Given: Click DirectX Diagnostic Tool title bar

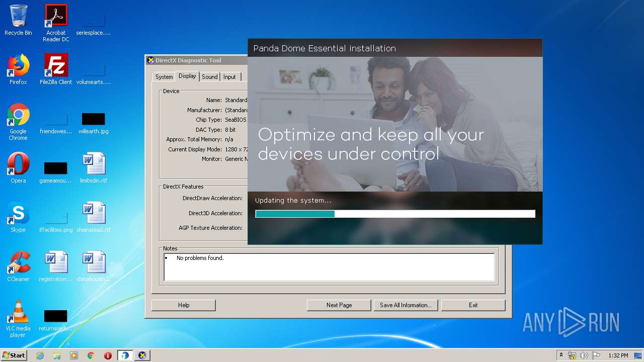Looking at the screenshot, I should tap(196, 60).
